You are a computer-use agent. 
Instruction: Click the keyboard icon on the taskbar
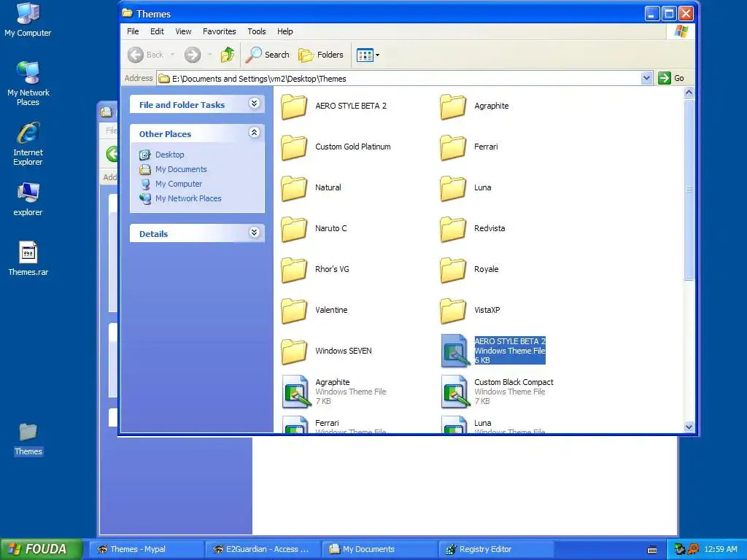tap(652, 550)
